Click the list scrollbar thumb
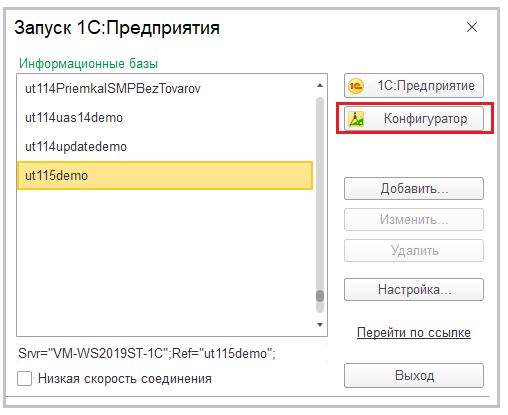Screen dimensions: 508x415 click(320, 296)
